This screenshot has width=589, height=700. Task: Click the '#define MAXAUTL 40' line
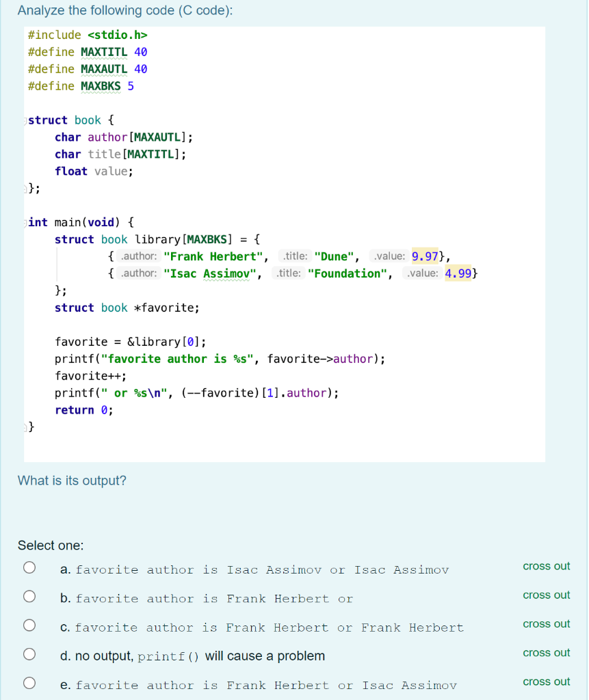[88, 69]
